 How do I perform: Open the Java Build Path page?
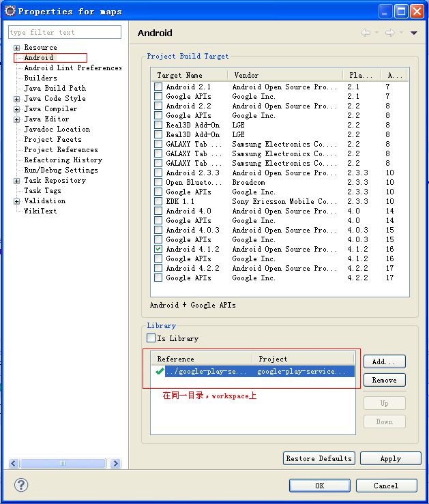55,88
